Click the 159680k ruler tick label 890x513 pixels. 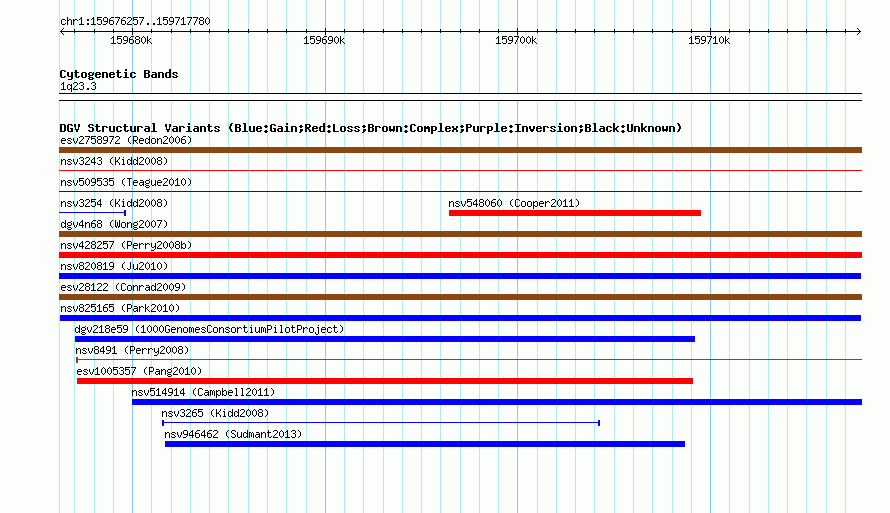pyautogui.click(x=131, y=40)
